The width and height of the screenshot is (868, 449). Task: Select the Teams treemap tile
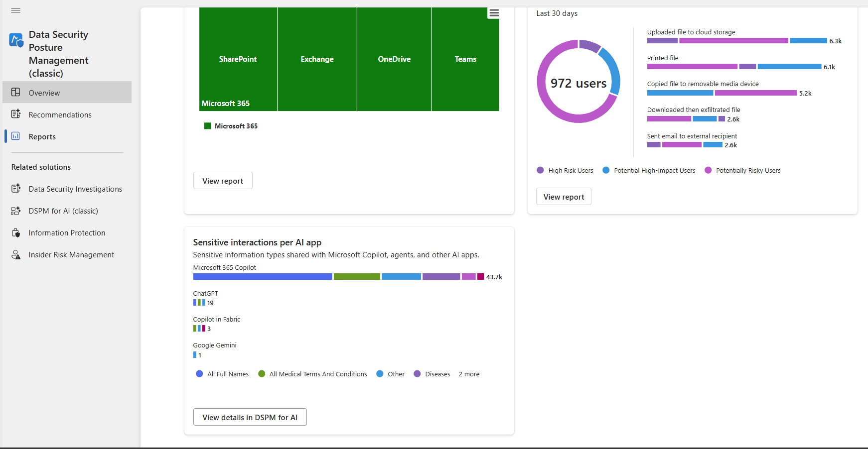[x=465, y=59]
